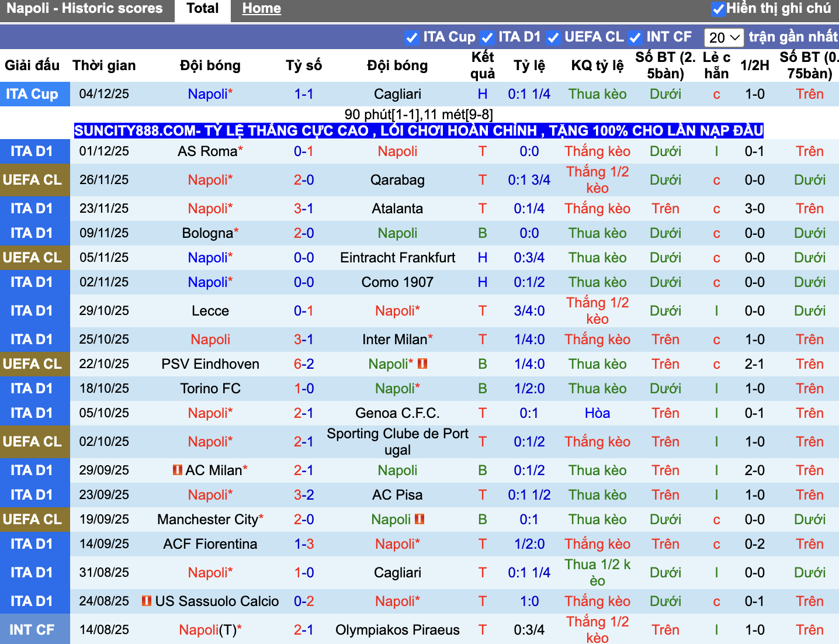Open Torino FC team link

click(x=210, y=389)
